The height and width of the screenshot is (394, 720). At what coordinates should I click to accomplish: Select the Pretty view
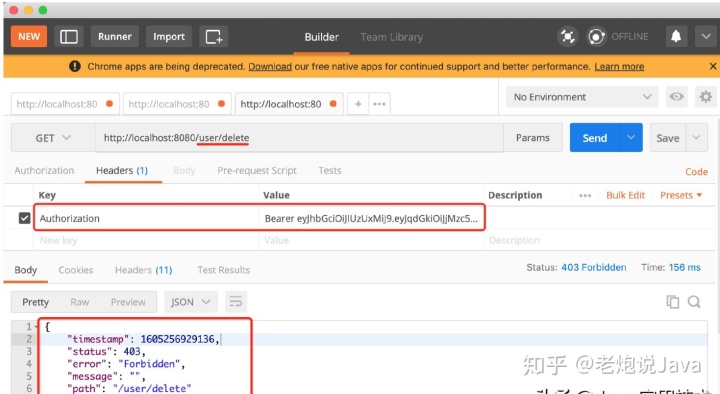35,302
